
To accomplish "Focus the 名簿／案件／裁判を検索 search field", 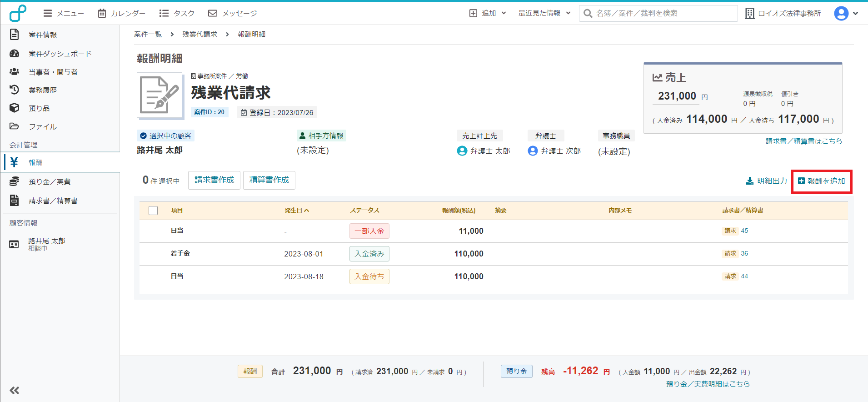I will click(x=658, y=13).
